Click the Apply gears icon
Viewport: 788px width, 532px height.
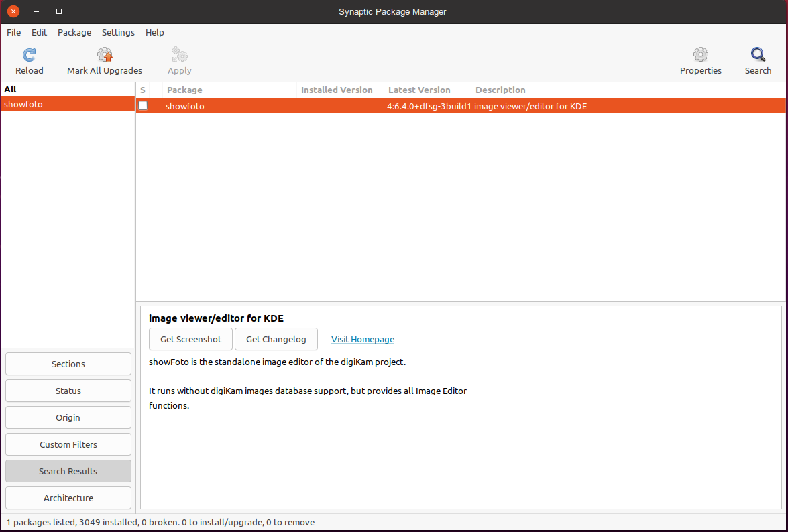(179, 55)
